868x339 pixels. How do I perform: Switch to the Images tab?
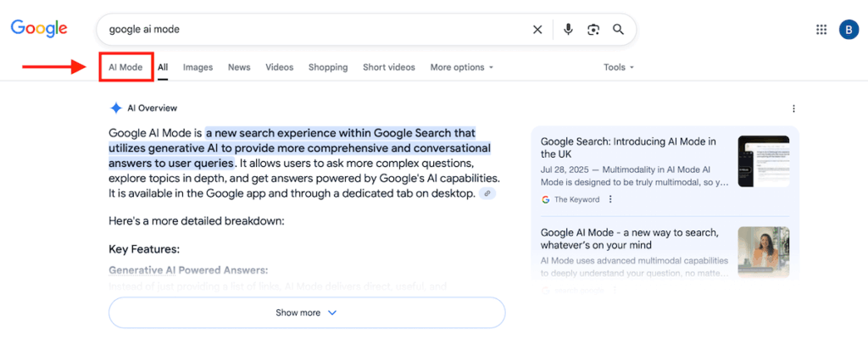pyautogui.click(x=198, y=67)
